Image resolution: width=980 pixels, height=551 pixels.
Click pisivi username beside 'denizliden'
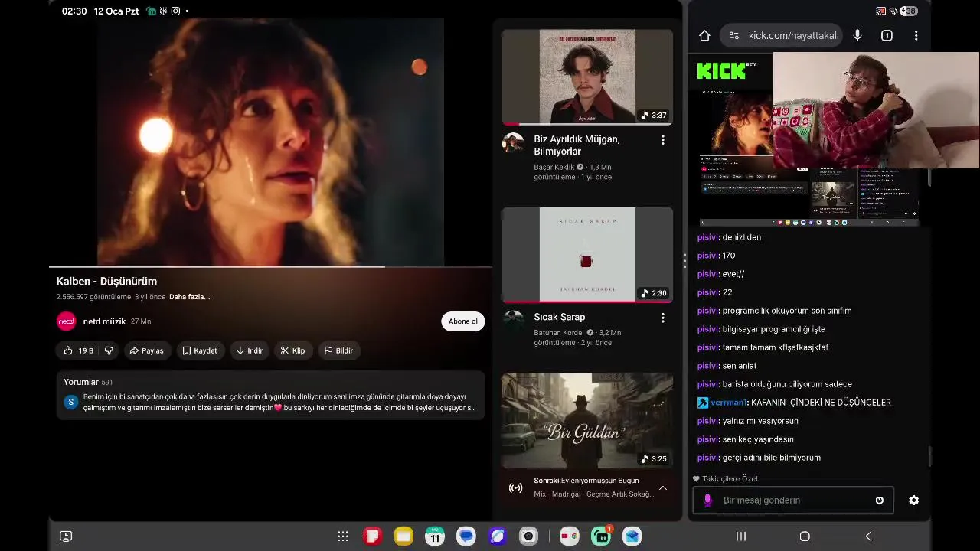click(x=707, y=237)
